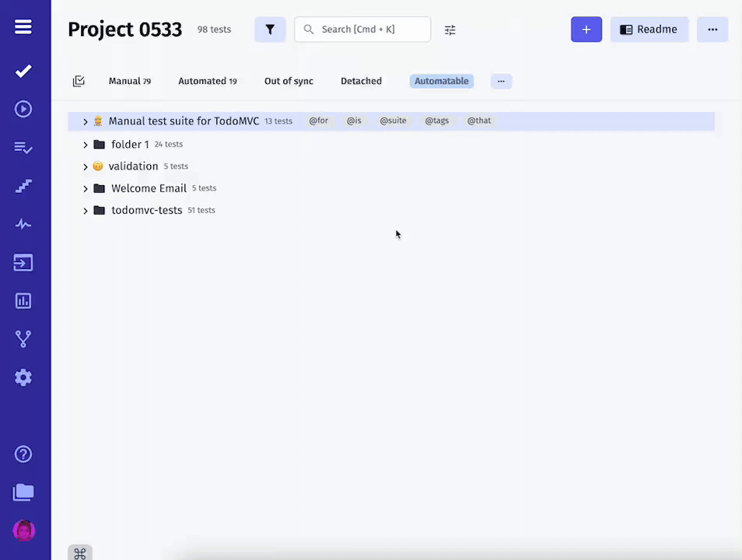Open the Pulse activity icon in sidebar

pyautogui.click(x=23, y=224)
